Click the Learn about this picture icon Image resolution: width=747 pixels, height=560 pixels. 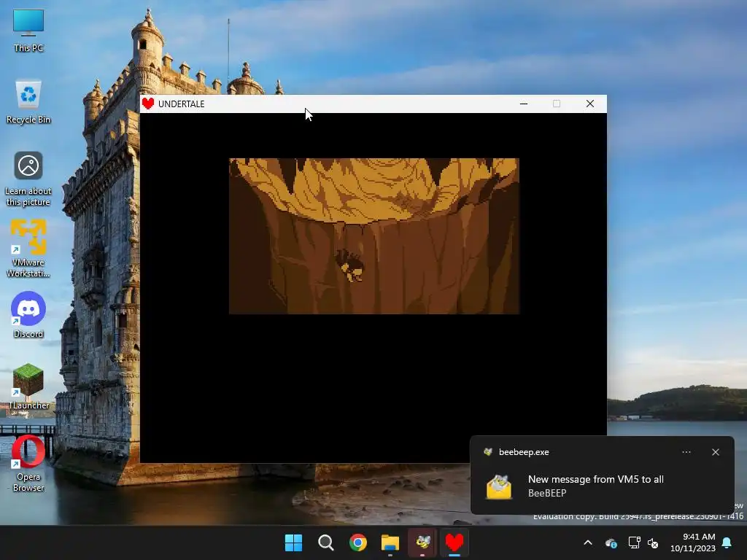[x=28, y=179]
